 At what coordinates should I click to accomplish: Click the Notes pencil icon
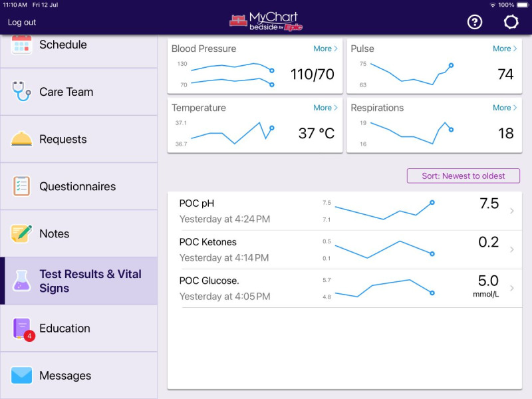tap(21, 233)
